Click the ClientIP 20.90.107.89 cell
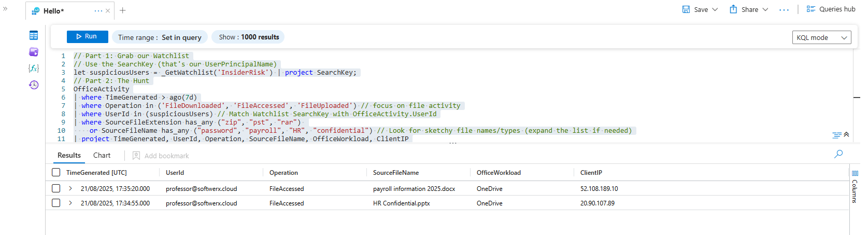This screenshot has height=235, width=868. tap(597, 203)
